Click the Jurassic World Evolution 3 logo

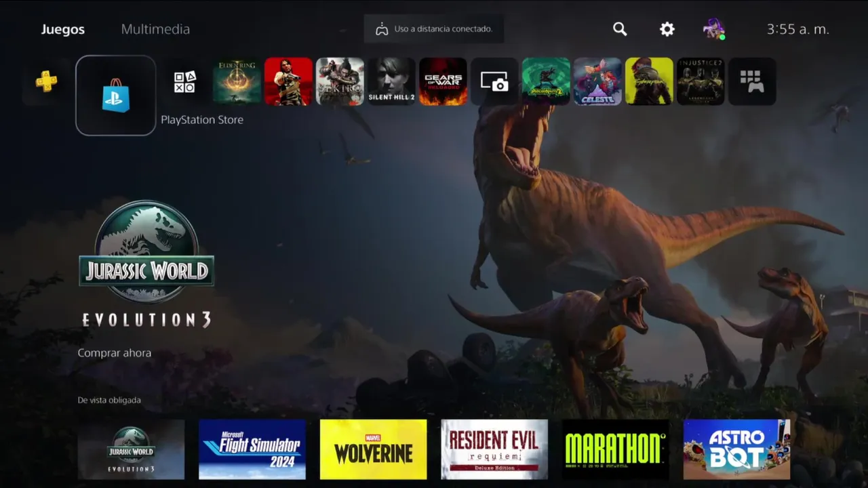pos(146,264)
